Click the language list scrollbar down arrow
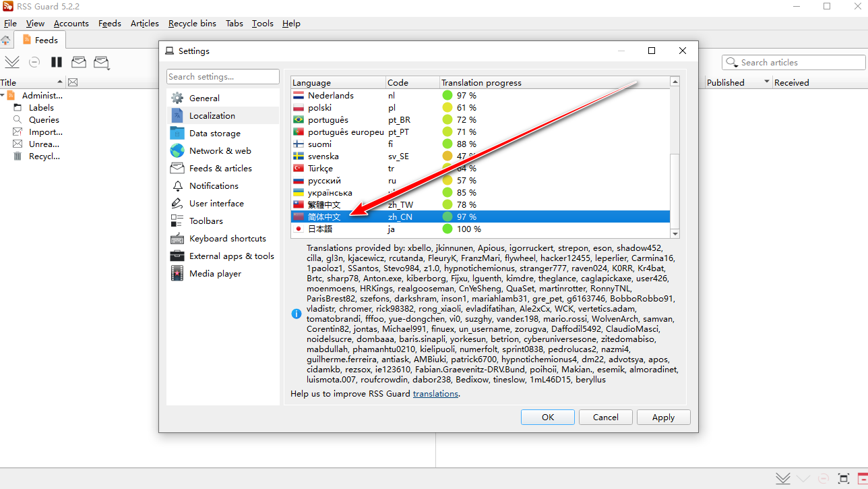This screenshot has width=868, height=489. (675, 233)
